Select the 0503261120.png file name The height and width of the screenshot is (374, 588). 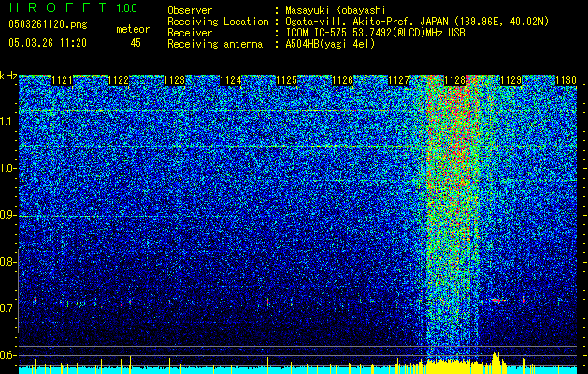point(48,24)
